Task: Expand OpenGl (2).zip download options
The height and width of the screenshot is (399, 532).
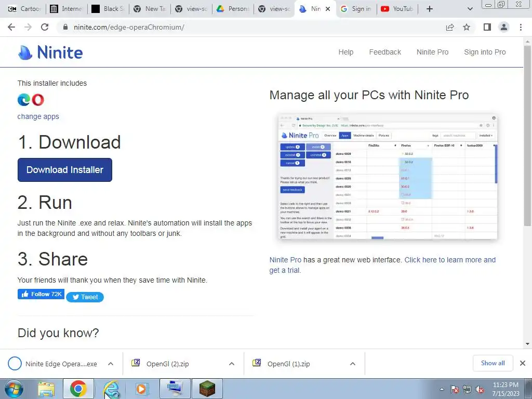Action: pyautogui.click(x=232, y=364)
